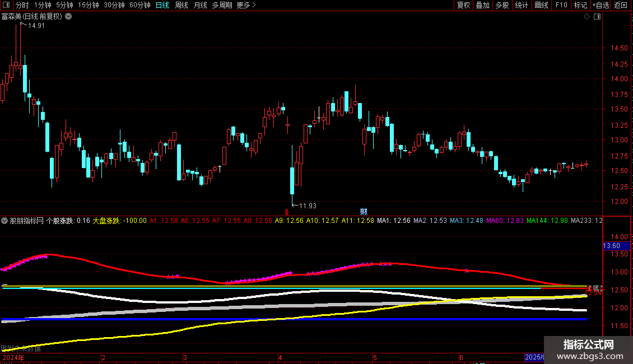Click the 标记 mark tool

tap(580, 5)
